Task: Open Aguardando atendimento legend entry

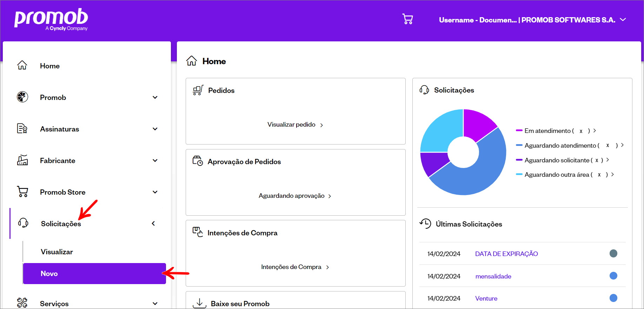Action: pyautogui.click(x=570, y=145)
